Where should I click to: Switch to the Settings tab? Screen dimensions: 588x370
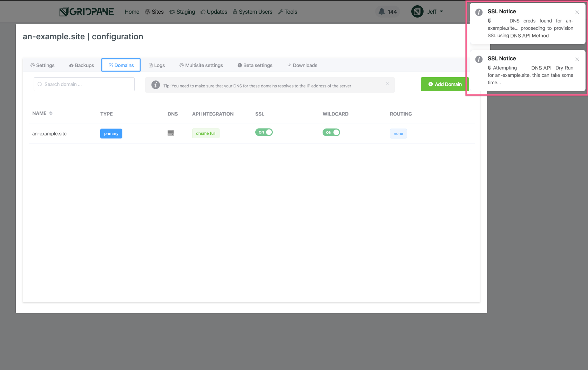42,65
